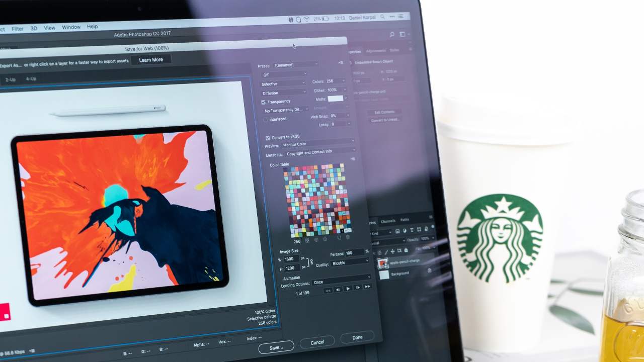Open the Selective color reduction dropdown
Image resolution: width=644 pixels, height=362 pixels.
point(283,84)
